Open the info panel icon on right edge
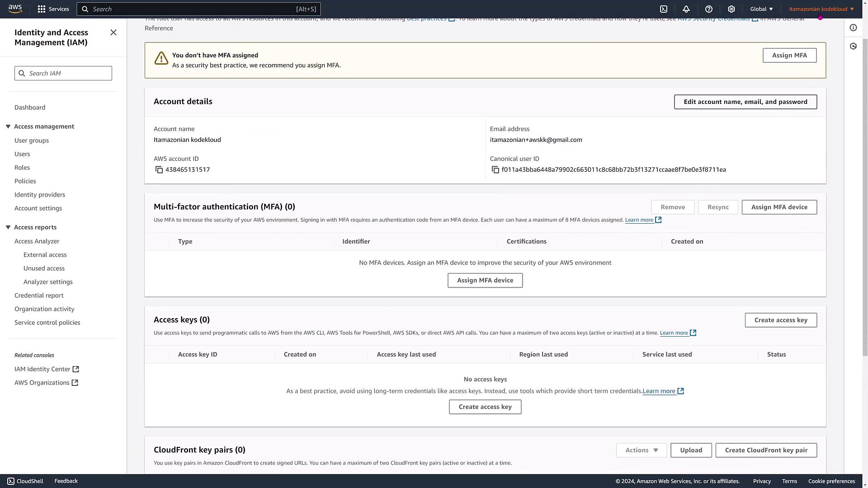 click(853, 28)
